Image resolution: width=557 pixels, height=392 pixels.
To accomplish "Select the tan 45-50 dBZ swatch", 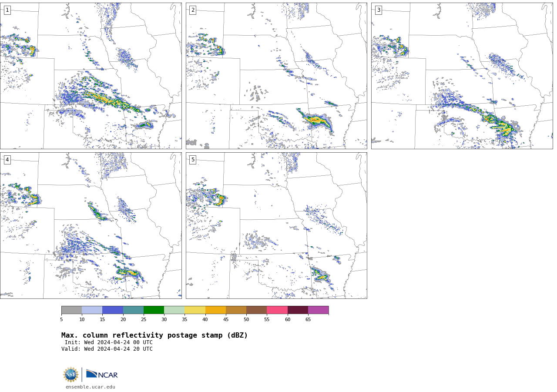I will [236, 310].
